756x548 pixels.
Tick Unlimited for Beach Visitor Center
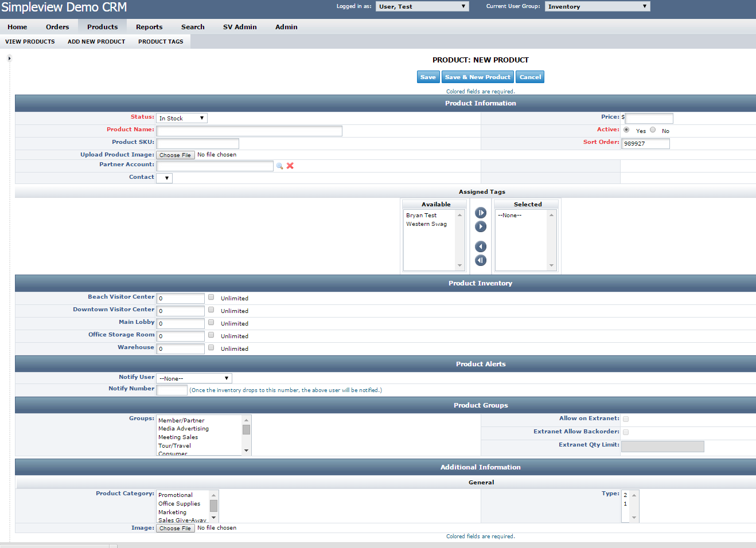click(x=211, y=297)
